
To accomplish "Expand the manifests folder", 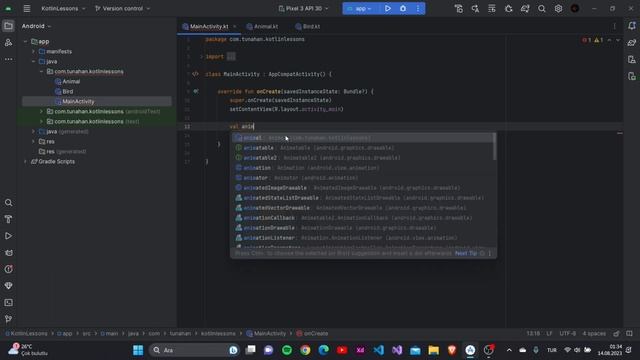I will [33, 51].
